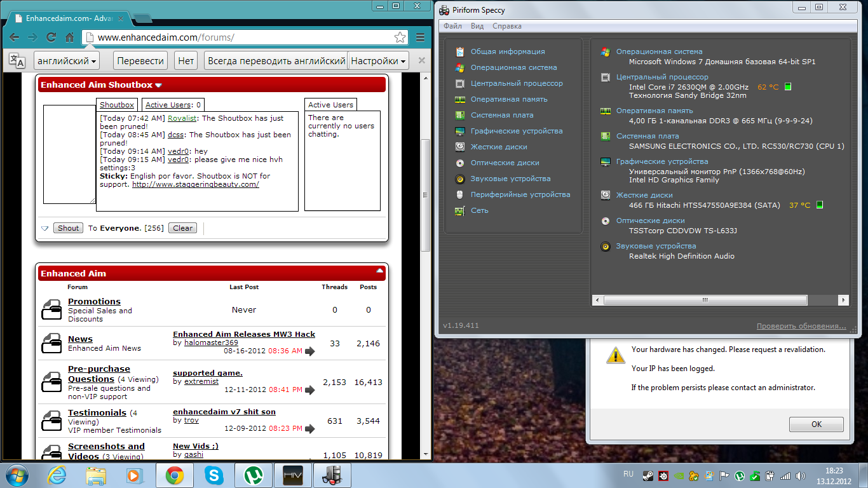Click Центральный процессор heading in summary pane
Image resolution: width=868 pixels, height=488 pixels.
tap(662, 77)
